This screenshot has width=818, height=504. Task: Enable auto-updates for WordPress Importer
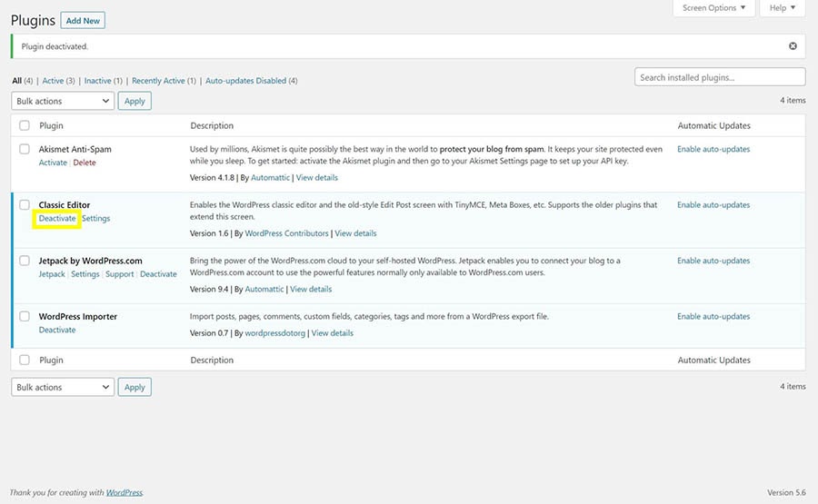tap(713, 317)
